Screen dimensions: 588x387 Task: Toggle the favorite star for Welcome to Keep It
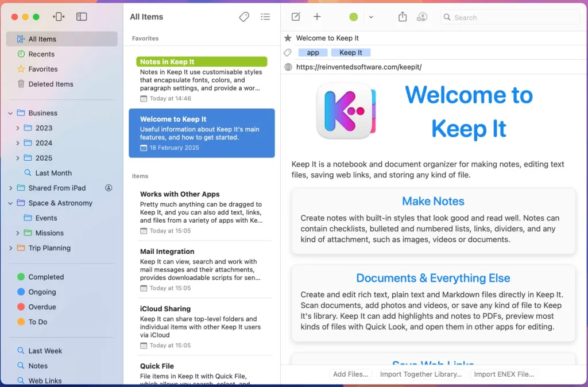[288, 38]
